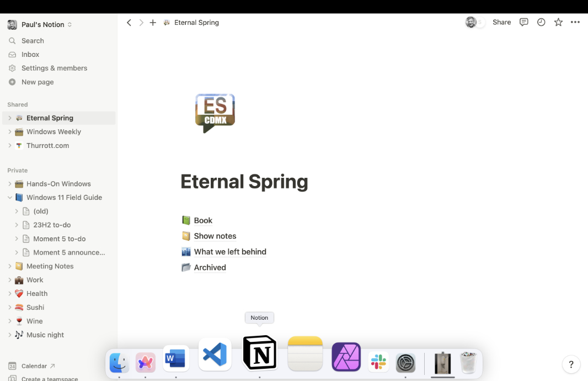Open the Inbox in the sidebar
The image size is (588, 381).
tap(30, 55)
